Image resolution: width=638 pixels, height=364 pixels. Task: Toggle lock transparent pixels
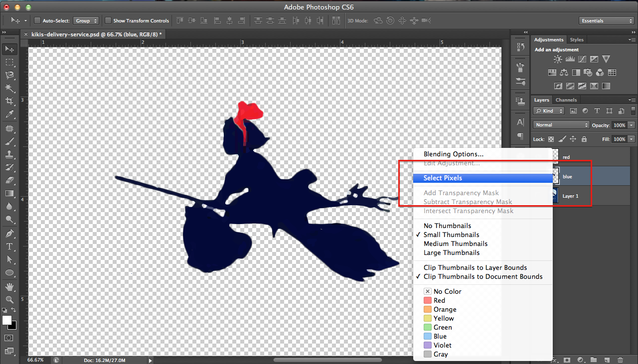[551, 139]
